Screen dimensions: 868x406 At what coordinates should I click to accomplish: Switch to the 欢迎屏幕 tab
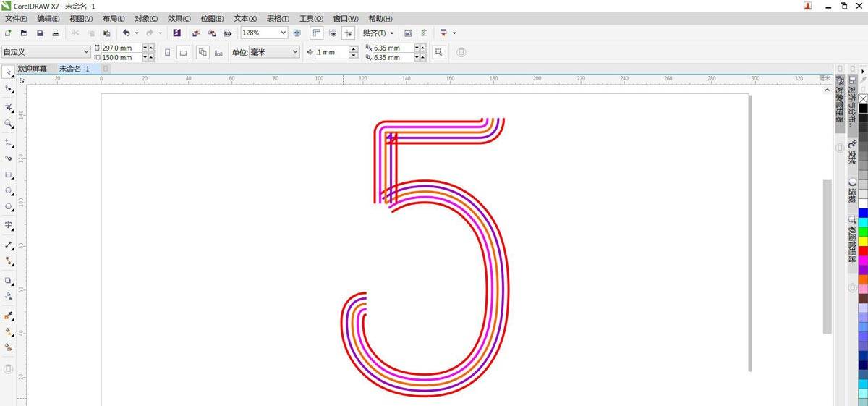[33, 69]
